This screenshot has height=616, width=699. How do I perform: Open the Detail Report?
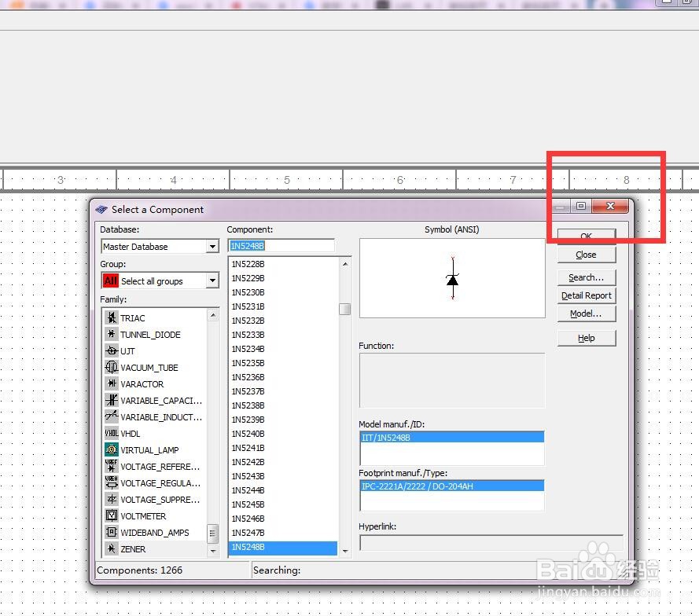[x=587, y=295]
